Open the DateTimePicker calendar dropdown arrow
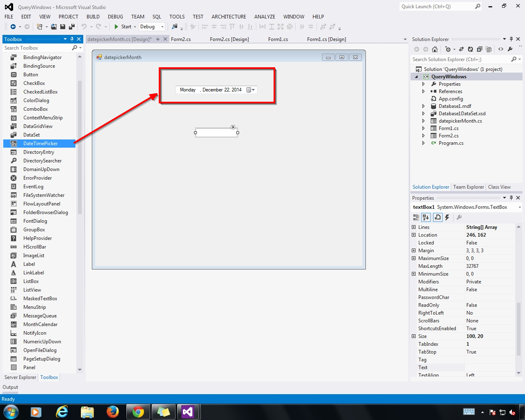 [253, 90]
